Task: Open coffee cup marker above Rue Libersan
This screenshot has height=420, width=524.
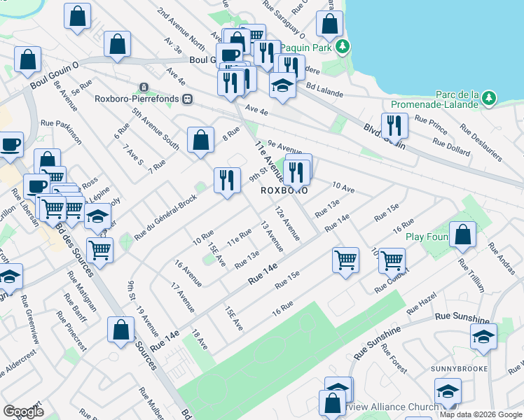Action: coord(36,185)
